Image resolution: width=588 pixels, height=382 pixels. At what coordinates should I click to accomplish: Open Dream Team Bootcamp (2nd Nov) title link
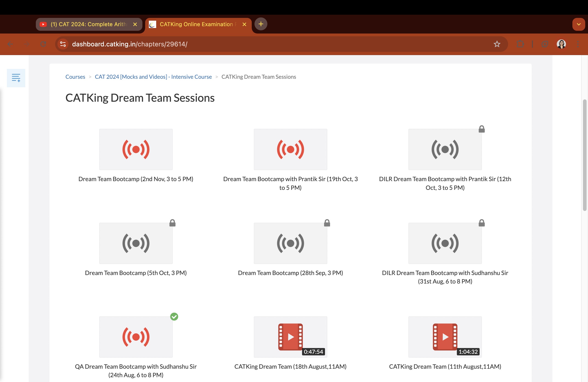pyautogui.click(x=136, y=179)
